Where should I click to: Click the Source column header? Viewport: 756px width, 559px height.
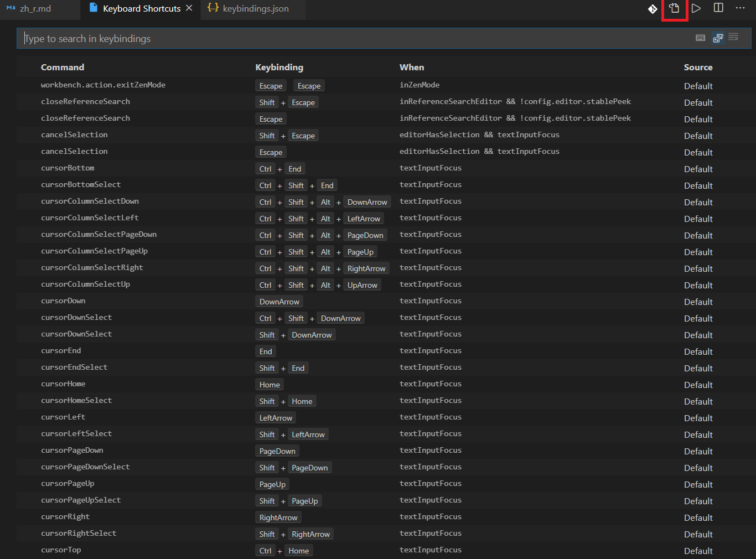pos(698,67)
